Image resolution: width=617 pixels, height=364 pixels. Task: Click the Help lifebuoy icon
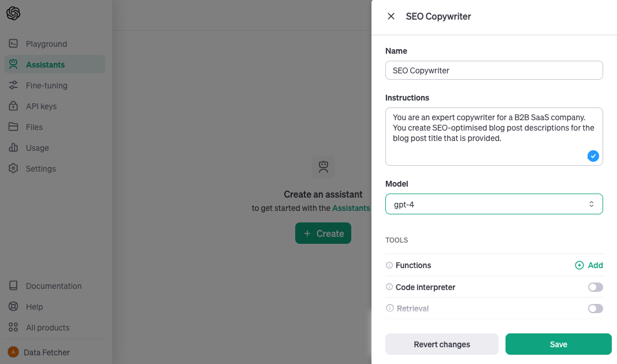pos(13,307)
